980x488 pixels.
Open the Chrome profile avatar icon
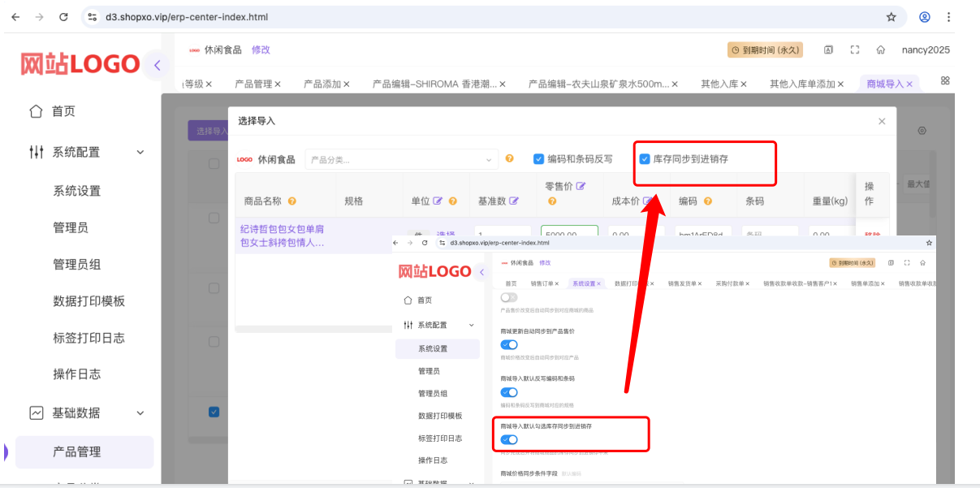925,16
